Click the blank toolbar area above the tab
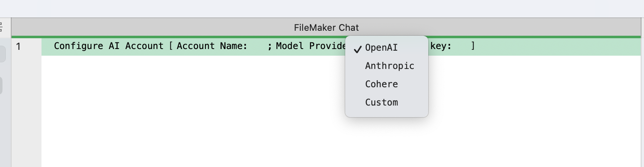644x167 pixels. [322, 8]
